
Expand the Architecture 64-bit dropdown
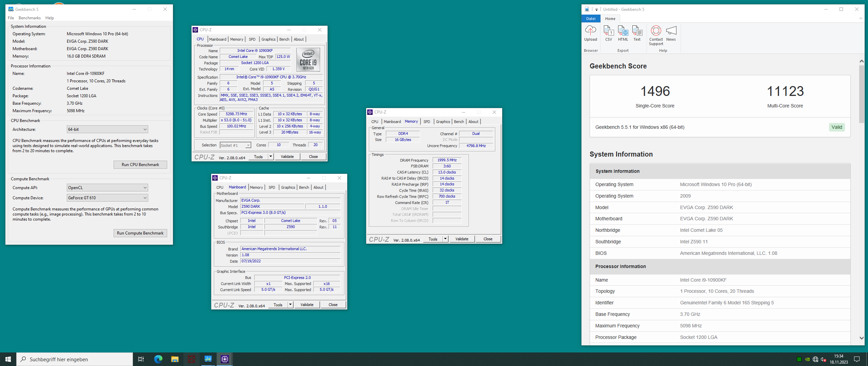pyautogui.click(x=107, y=129)
